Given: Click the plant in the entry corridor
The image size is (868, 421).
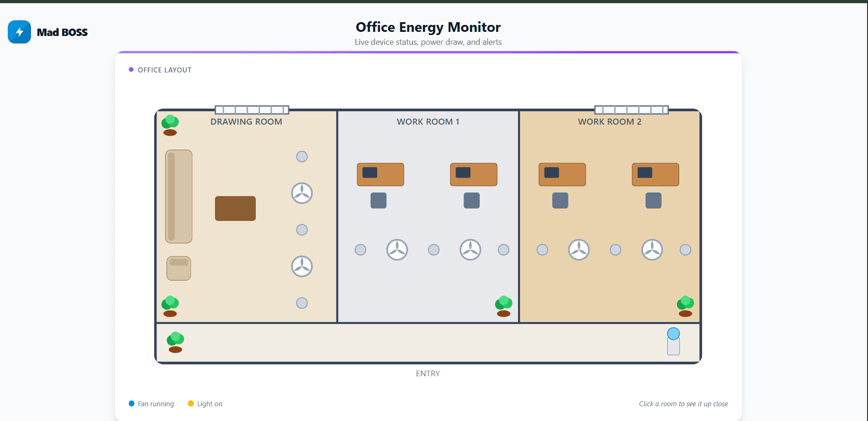Looking at the screenshot, I should click(175, 342).
